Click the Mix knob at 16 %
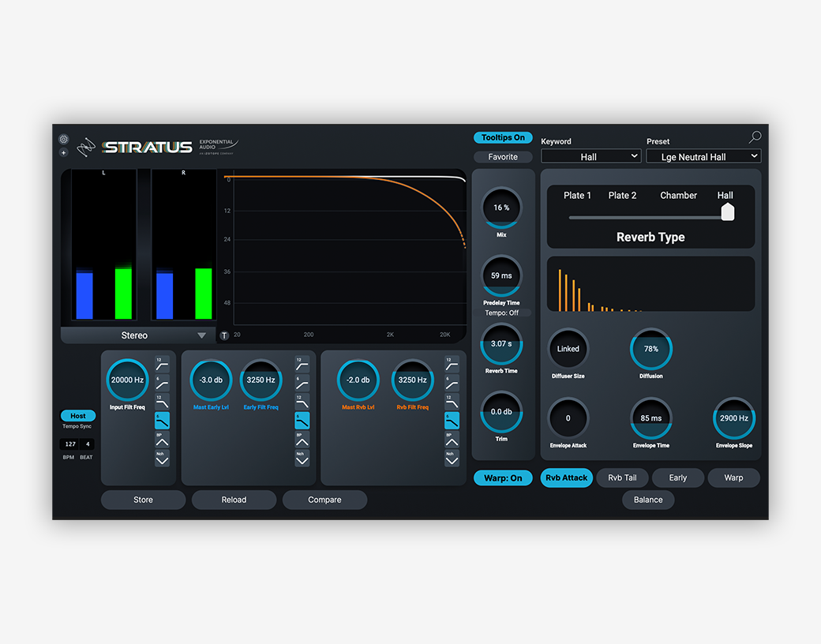821x644 pixels. 501,208
